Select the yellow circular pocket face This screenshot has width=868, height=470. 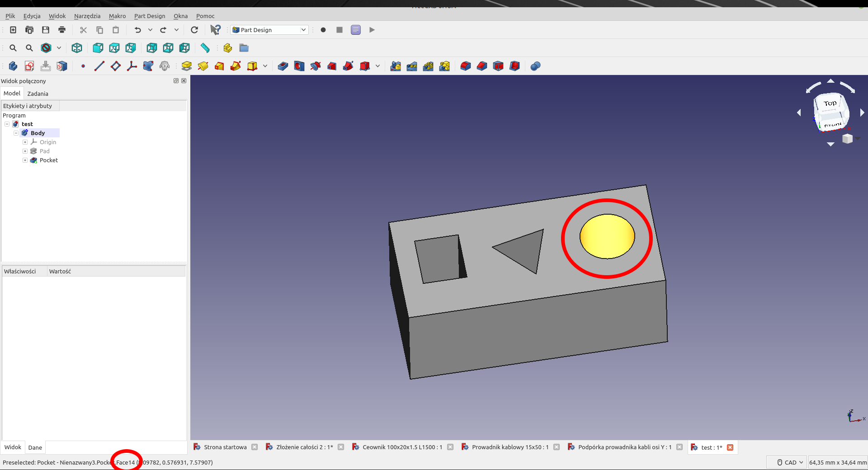point(607,236)
